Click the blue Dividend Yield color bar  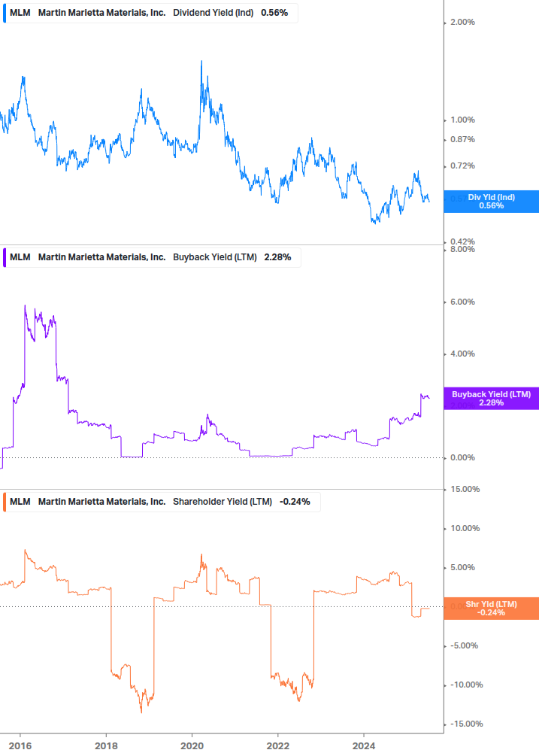click(x=5, y=13)
